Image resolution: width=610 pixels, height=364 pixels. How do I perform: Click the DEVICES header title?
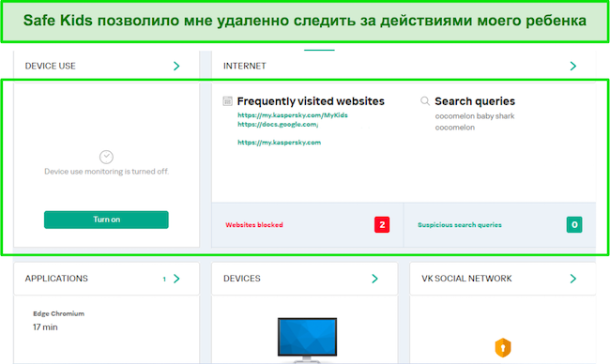pos(242,279)
